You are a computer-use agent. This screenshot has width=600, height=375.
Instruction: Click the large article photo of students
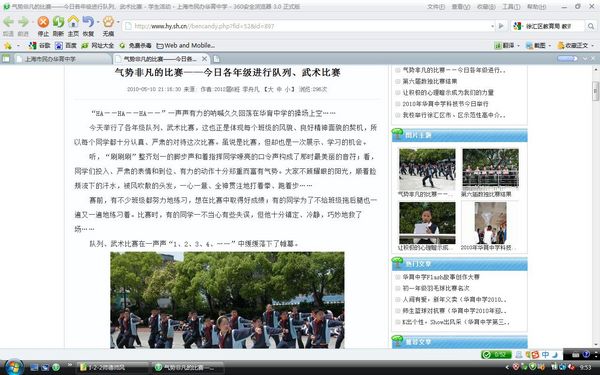(x=227, y=300)
